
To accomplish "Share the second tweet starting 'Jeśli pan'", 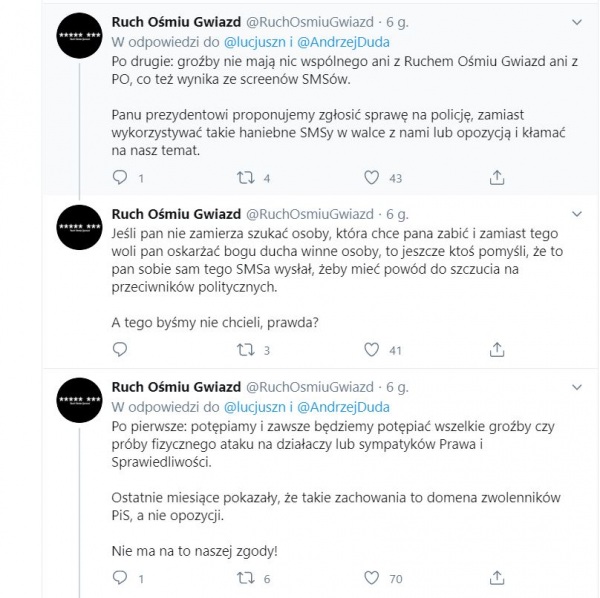I will (497, 350).
